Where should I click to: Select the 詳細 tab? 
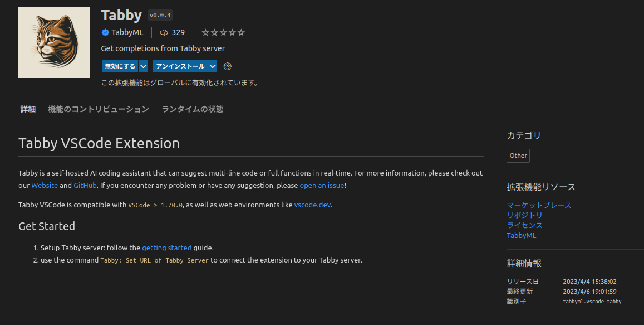pyautogui.click(x=27, y=109)
